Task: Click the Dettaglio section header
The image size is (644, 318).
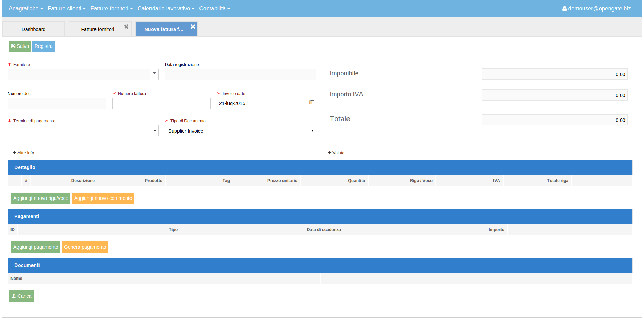Action: (320, 167)
